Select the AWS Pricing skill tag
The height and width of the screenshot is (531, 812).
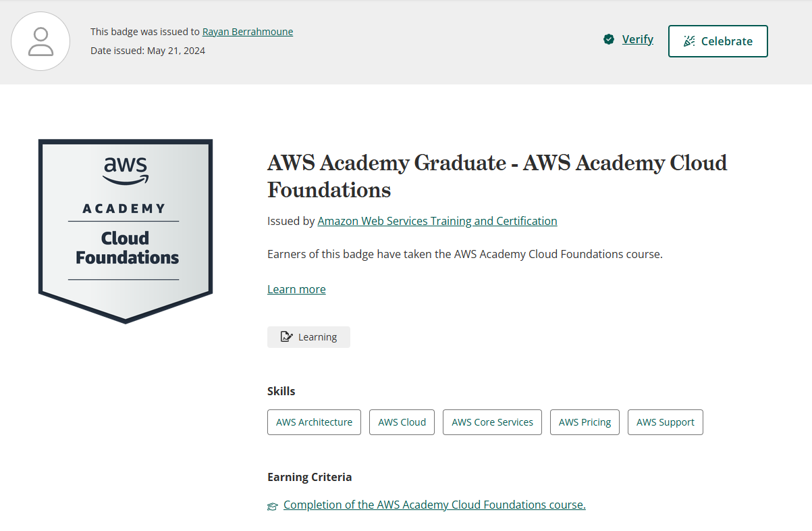(x=585, y=422)
